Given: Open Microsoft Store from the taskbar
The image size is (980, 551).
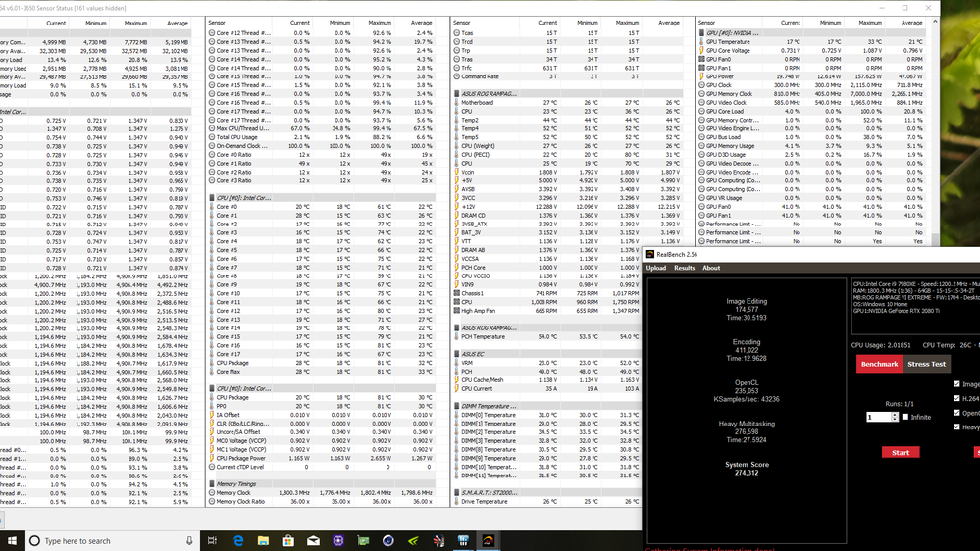Looking at the screenshot, I should [288, 541].
